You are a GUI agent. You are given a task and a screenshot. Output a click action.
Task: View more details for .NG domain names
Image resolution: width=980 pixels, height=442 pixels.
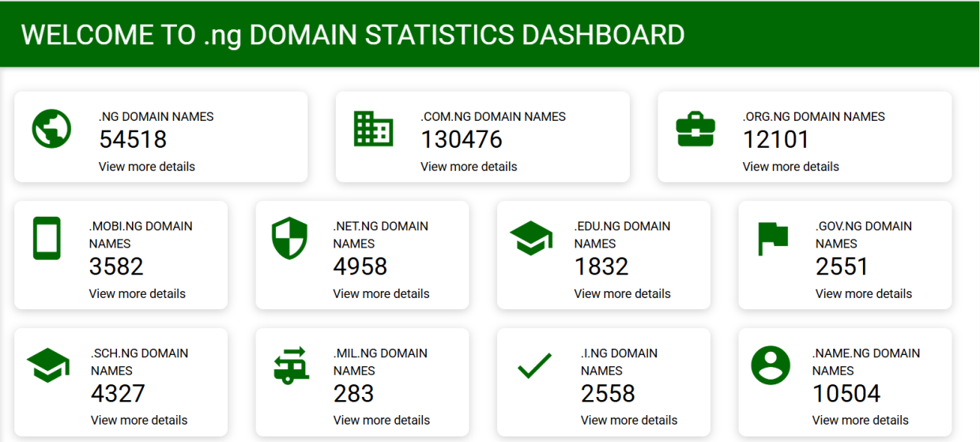click(146, 167)
